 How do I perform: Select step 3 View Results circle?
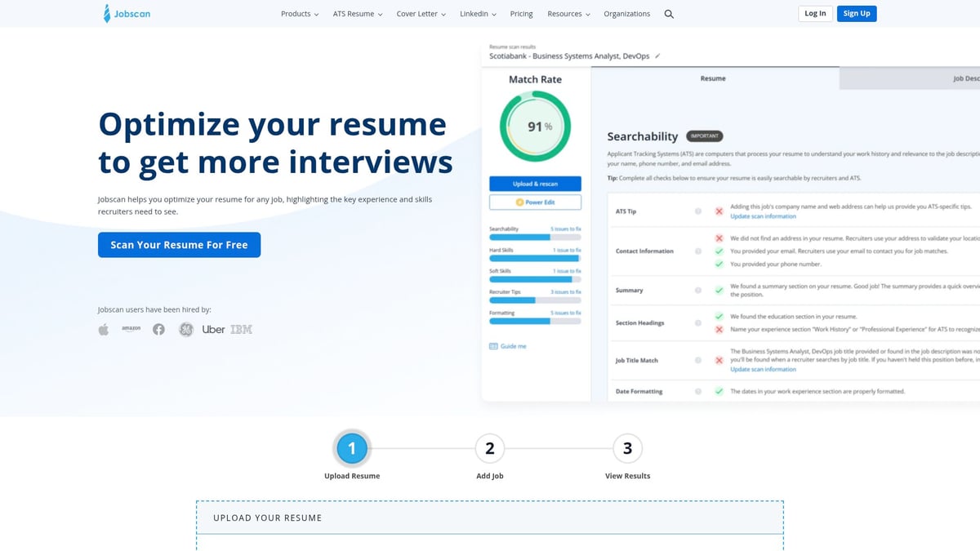pyautogui.click(x=627, y=448)
